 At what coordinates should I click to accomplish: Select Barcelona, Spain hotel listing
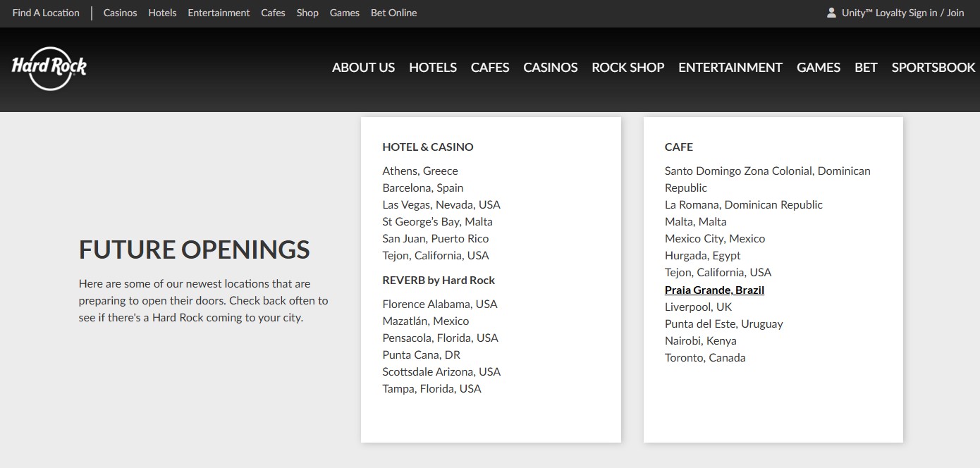pos(423,187)
